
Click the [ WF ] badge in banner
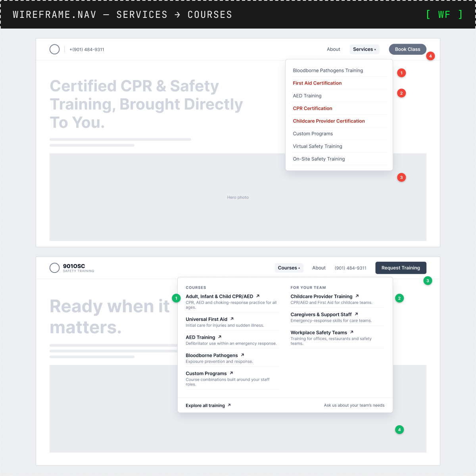444,15
